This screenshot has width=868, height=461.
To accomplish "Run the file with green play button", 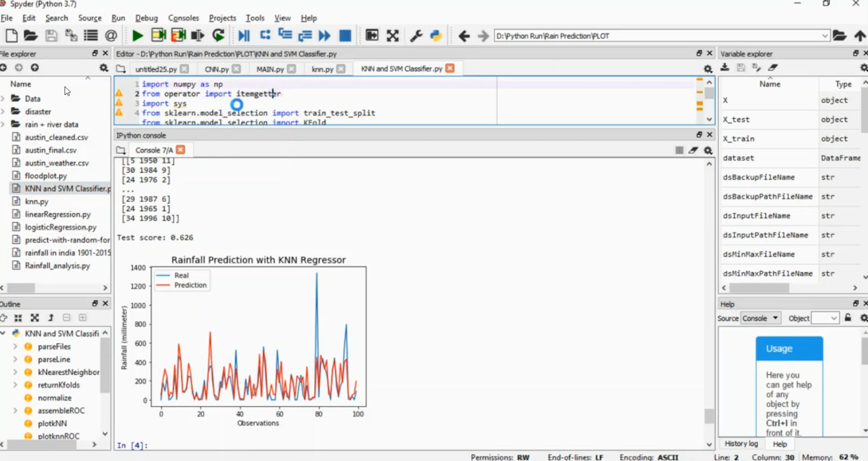I will pos(137,36).
